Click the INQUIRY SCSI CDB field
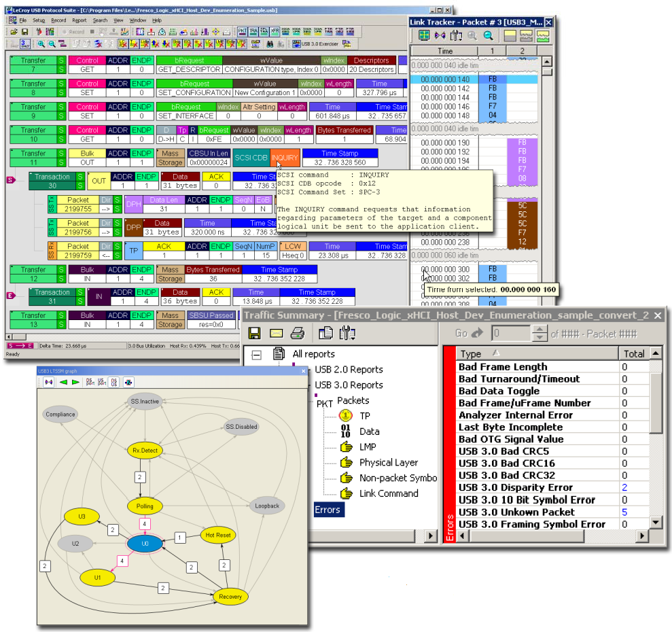Image resolution: width=672 pixels, height=632 pixels. (x=285, y=158)
